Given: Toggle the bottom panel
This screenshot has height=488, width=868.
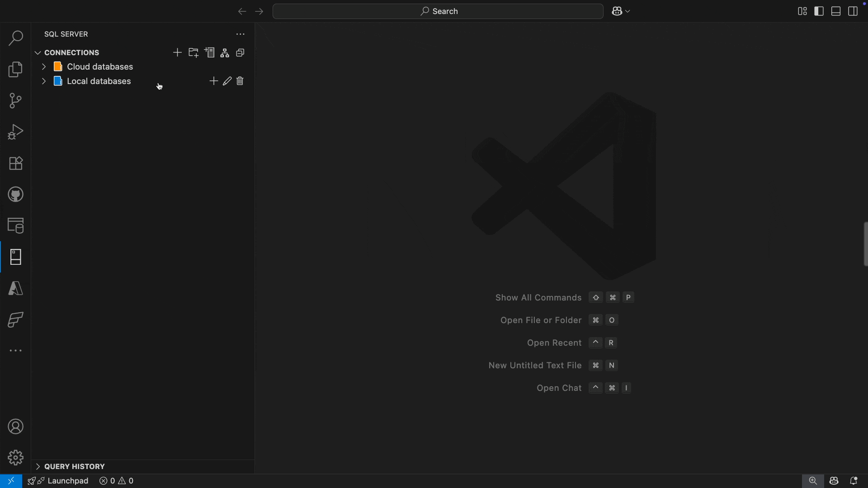Looking at the screenshot, I should tap(836, 11).
